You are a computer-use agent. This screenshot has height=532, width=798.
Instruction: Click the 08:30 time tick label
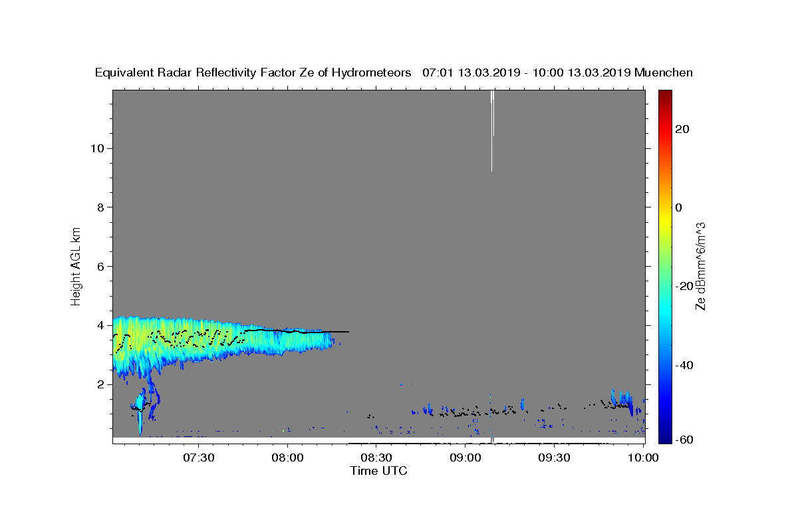[x=376, y=458]
